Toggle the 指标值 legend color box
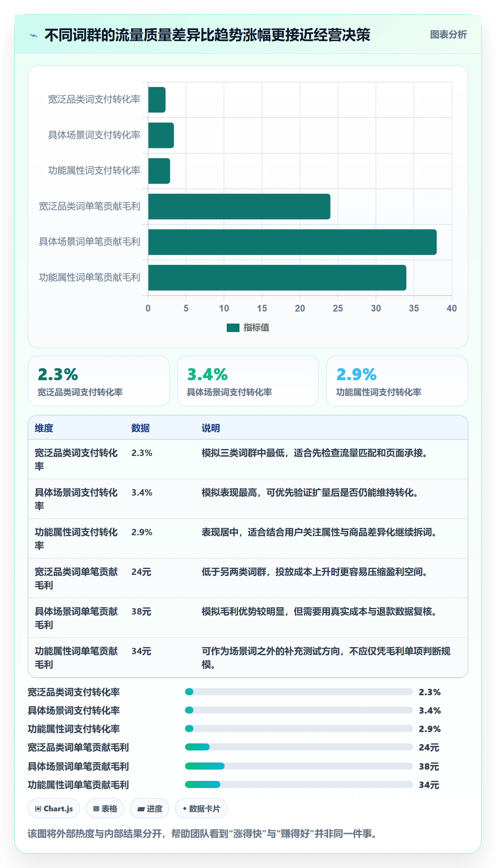The height and width of the screenshot is (868, 496). point(233,328)
